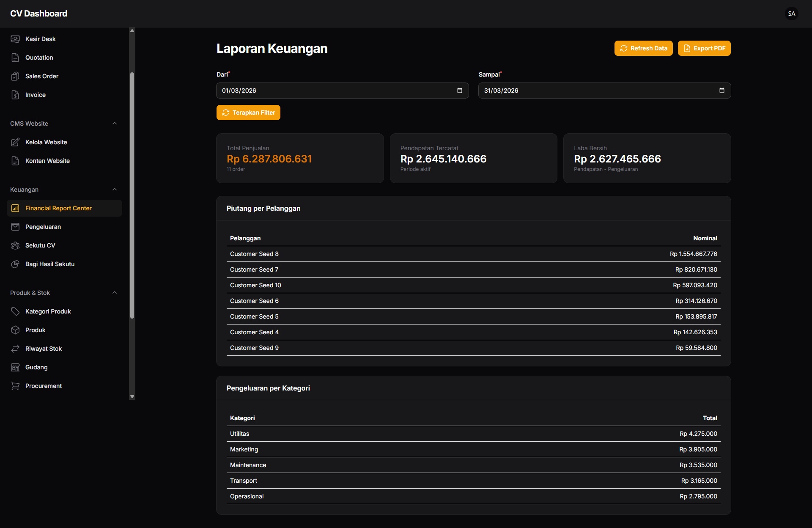This screenshot has width=812, height=528.
Task: Collapse the Keuangan sidebar group
Action: coord(115,190)
